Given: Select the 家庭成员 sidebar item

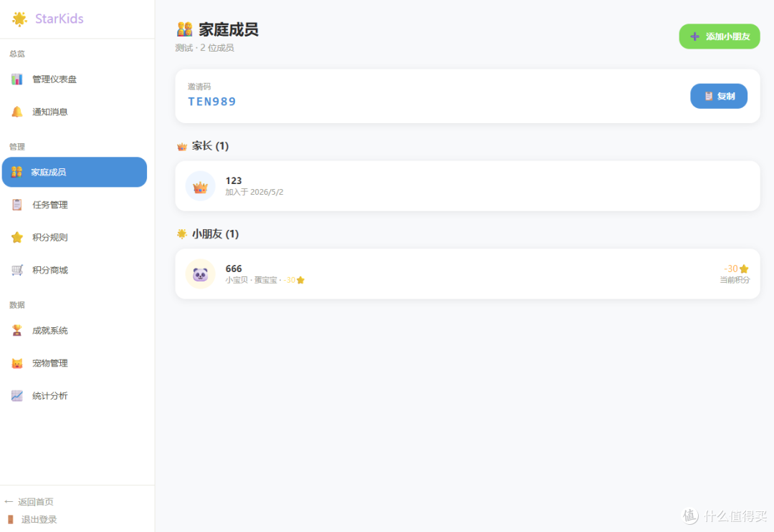Looking at the screenshot, I should 74,172.
